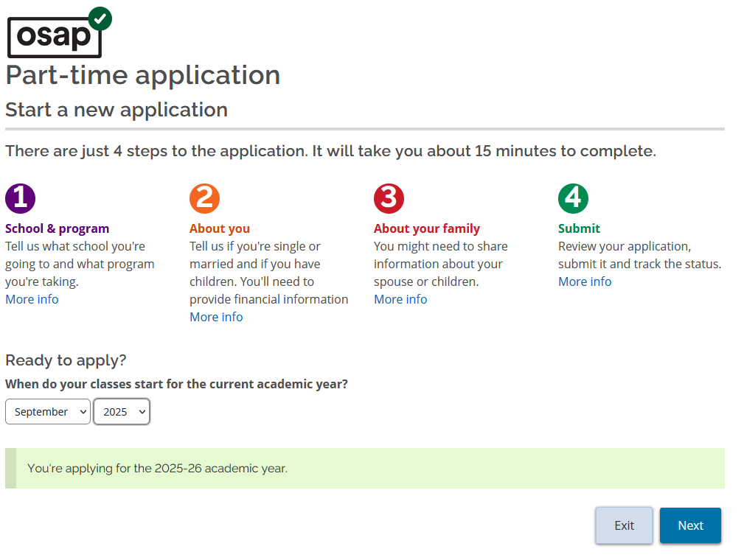Screen dimensions: 744x560
Task: Open the start month dropdown showing September
Action: [47, 411]
